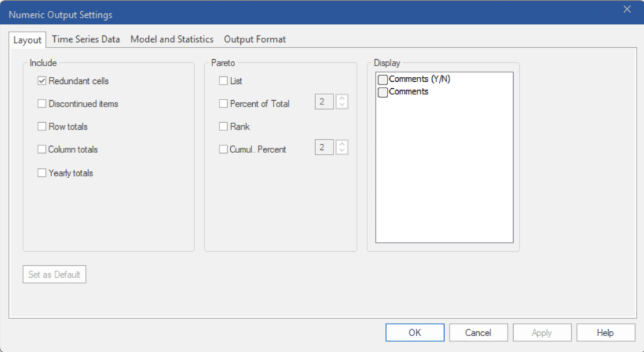Viewport: 644px width, 352px height.
Task: Enable Cumul. Percent checkbox
Action: [223, 150]
